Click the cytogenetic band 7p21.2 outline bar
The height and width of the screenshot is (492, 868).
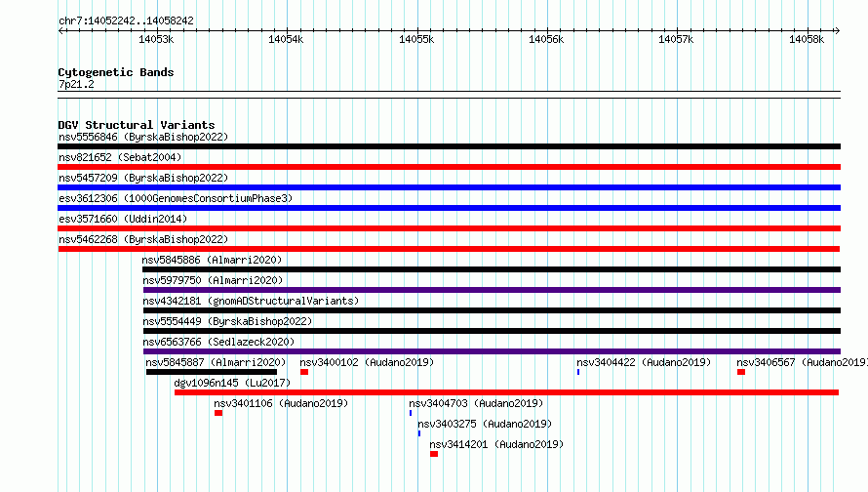point(449,95)
